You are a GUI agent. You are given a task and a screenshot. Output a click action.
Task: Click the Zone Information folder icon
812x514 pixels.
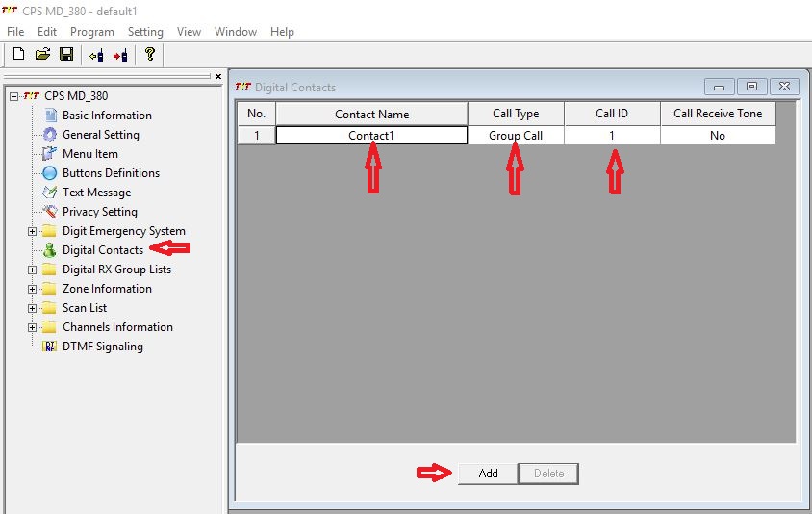tap(49, 289)
